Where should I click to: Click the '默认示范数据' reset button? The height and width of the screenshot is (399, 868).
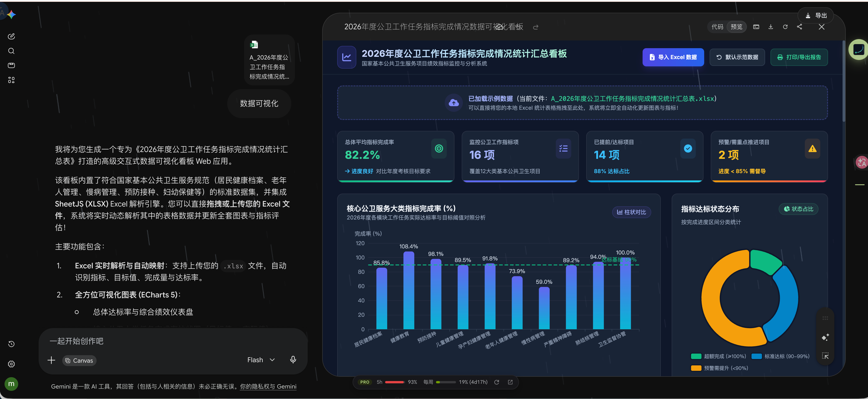point(737,57)
